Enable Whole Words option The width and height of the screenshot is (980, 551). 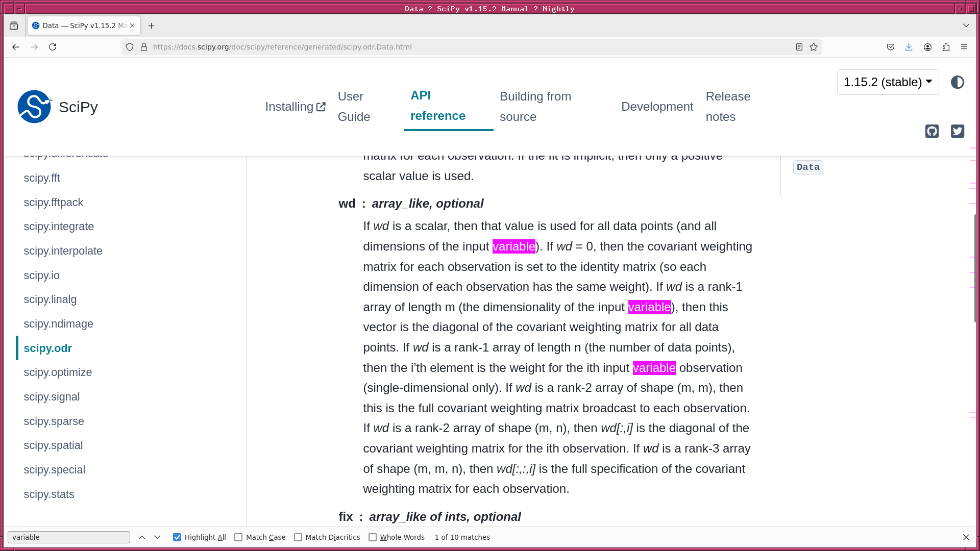coord(373,537)
